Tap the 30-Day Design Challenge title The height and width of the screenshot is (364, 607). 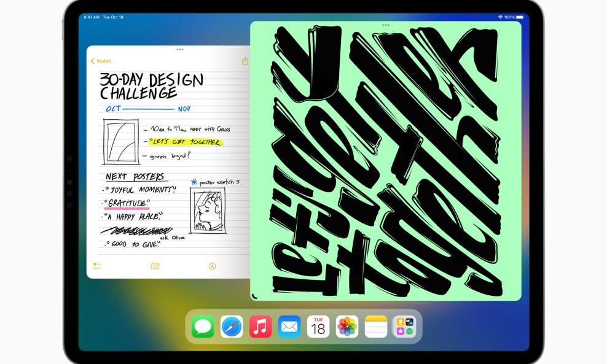click(151, 86)
